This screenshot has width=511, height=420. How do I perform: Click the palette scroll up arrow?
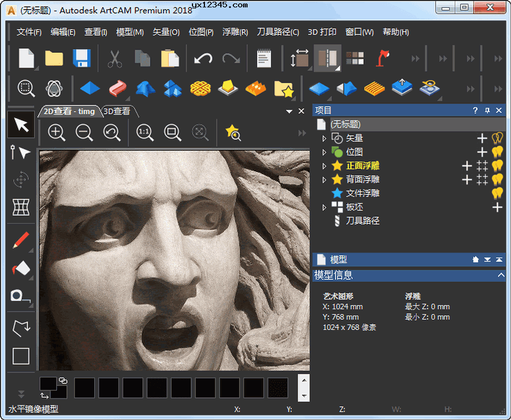coord(304,380)
